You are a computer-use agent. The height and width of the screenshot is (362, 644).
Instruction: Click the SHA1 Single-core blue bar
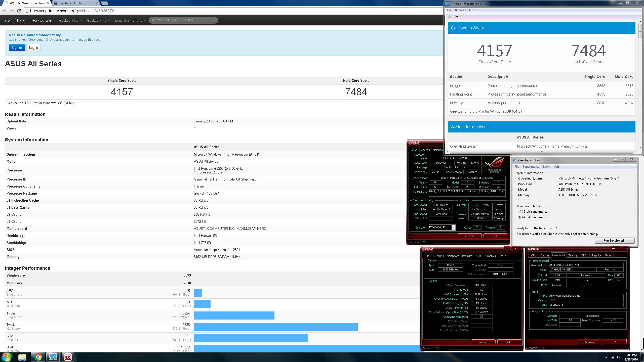click(251, 338)
